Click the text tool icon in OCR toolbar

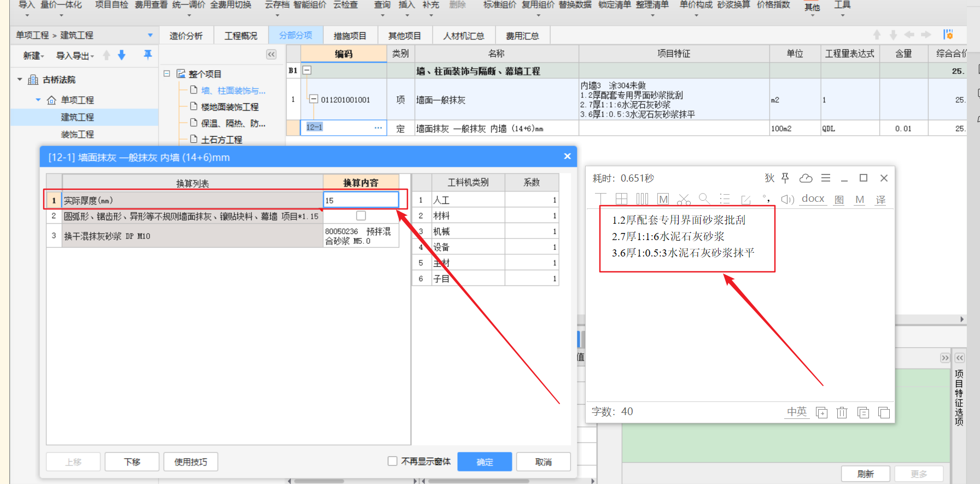pos(600,199)
